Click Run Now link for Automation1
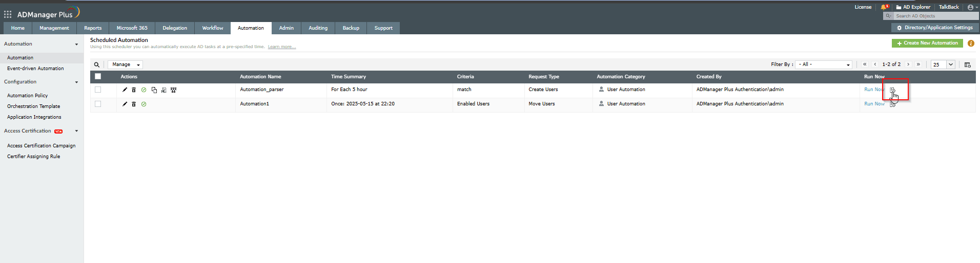 tap(874, 104)
